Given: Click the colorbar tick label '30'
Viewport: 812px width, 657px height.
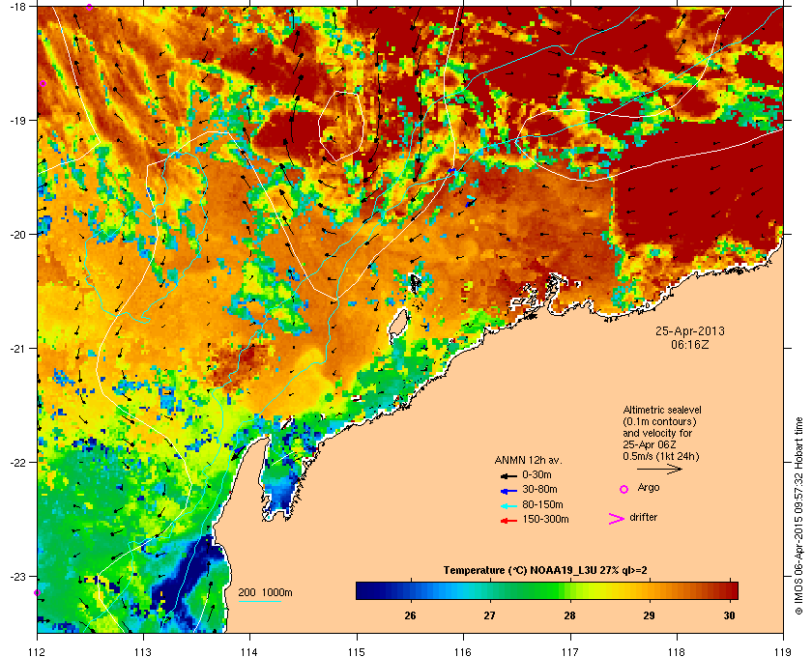Looking at the screenshot, I should click(729, 616).
